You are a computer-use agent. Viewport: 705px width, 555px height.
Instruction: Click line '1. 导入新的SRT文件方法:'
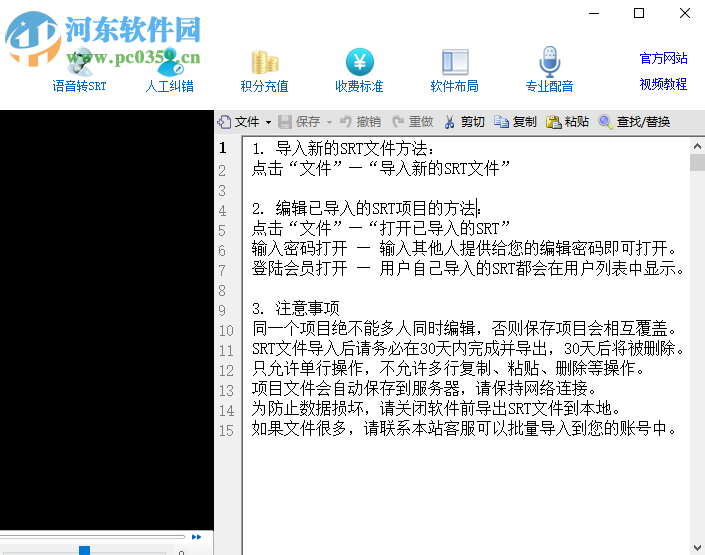[x=343, y=148]
